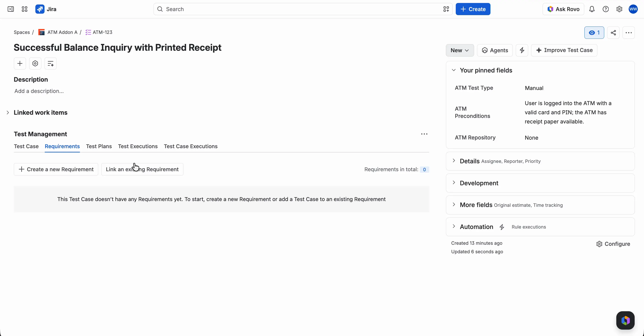Open the New status dropdown
This screenshot has width=644, height=336.
pyautogui.click(x=460, y=50)
